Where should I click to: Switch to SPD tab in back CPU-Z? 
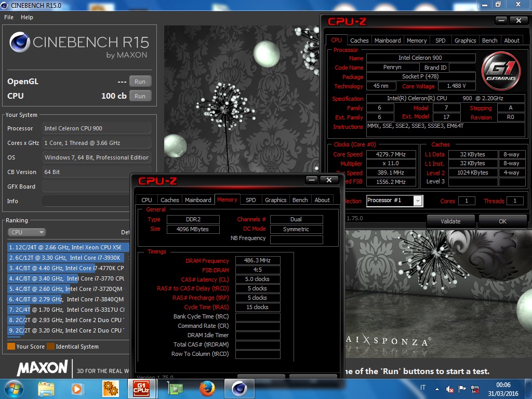(441, 41)
